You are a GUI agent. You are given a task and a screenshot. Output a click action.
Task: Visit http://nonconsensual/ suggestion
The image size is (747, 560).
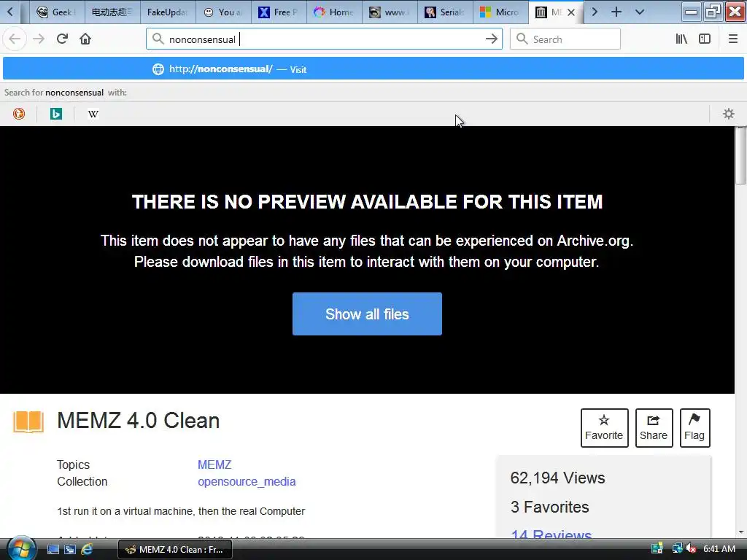tap(373, 69)
